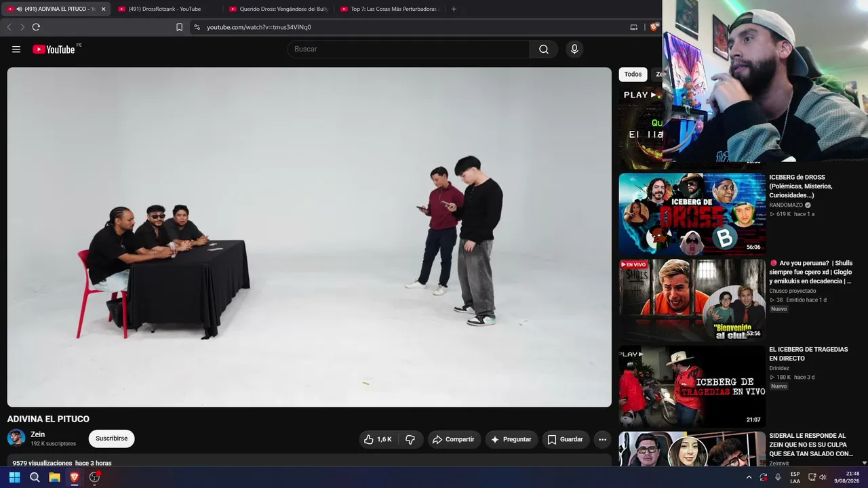Show hidden tray icons chevron

749,477
